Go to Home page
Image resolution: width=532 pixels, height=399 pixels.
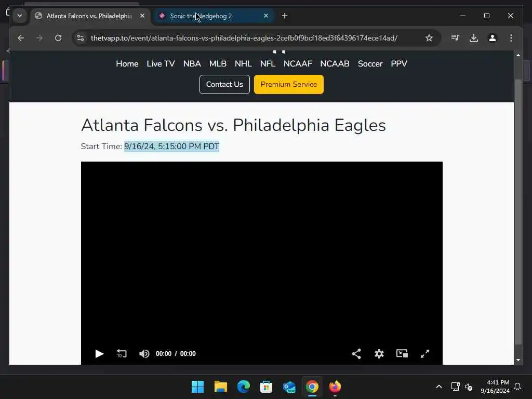coord(127,64)
